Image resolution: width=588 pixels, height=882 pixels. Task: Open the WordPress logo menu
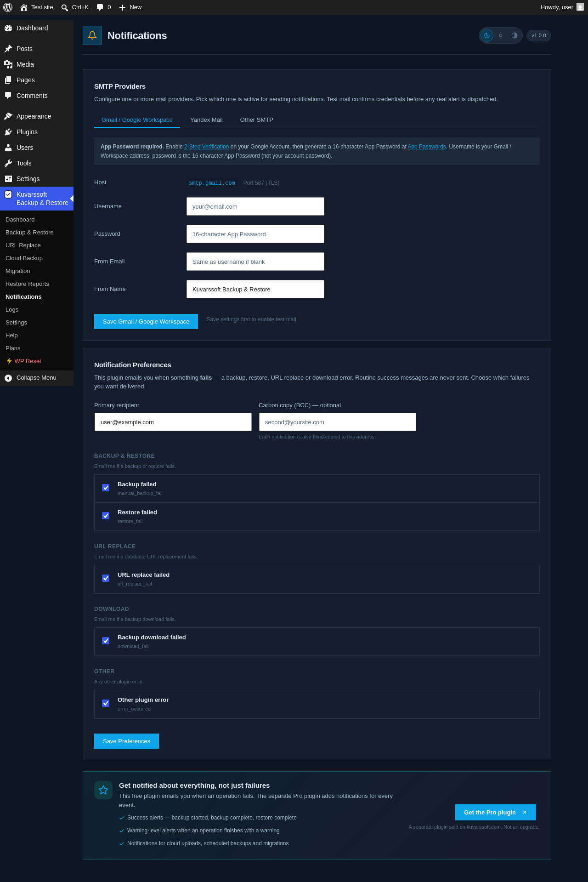(8, 7)
